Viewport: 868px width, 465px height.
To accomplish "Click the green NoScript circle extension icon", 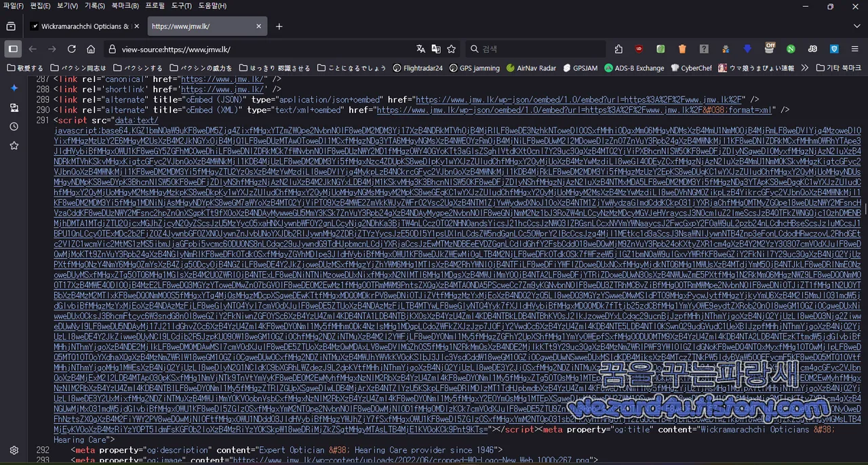I will [790, 49].
